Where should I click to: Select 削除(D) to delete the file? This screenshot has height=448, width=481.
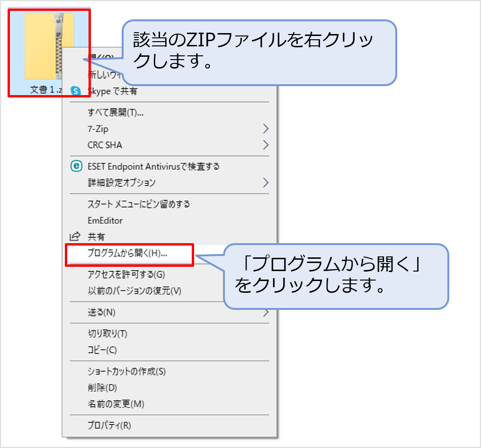point(102,388)
